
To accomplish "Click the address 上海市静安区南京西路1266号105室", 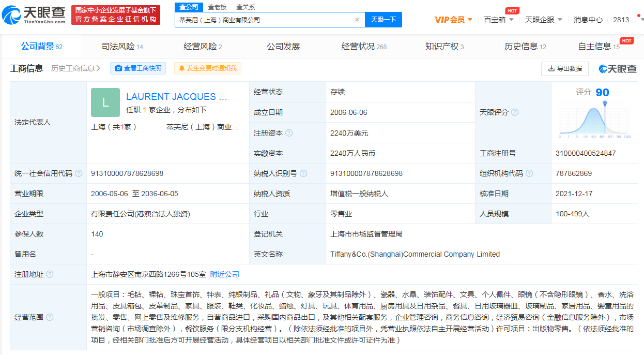I will coord(148,274).
